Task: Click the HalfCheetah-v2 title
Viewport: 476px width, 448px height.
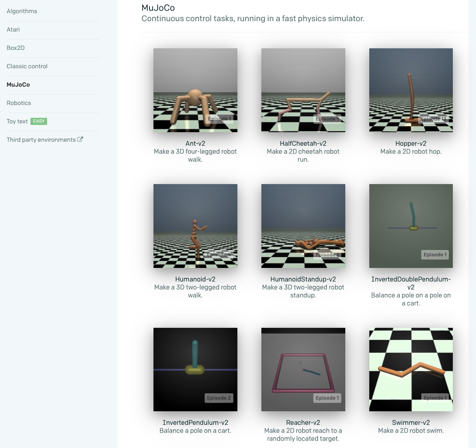Action: pyautogui.click(x=303, y=143)
